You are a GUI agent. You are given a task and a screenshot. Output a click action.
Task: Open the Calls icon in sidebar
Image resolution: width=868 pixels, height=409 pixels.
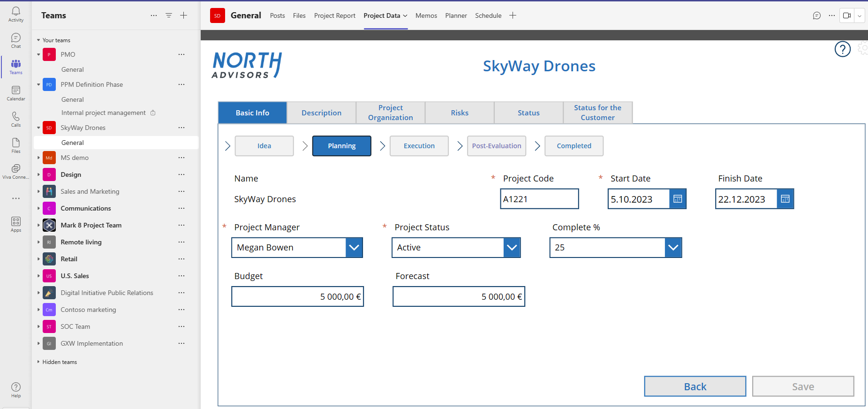click(15, 119)
